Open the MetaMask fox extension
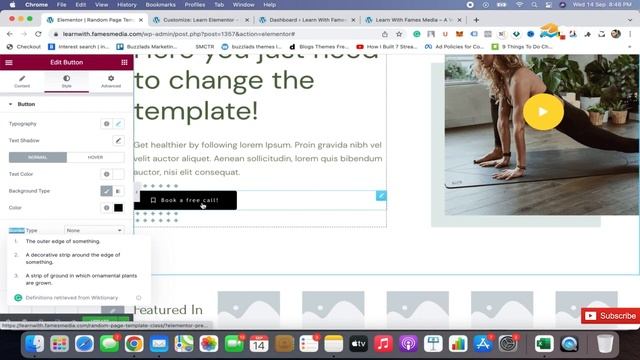The height and width of the screenshot is (360, 640). [x=459, y=34]
